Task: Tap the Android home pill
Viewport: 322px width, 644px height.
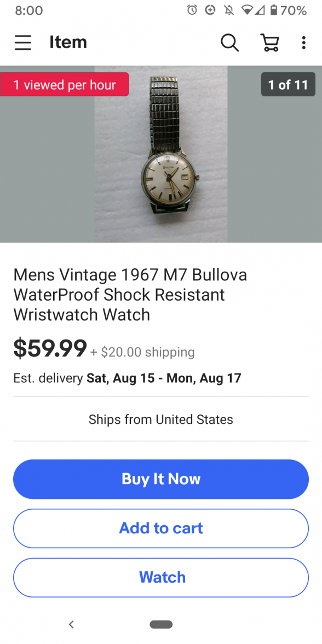Action: [161, 624]
